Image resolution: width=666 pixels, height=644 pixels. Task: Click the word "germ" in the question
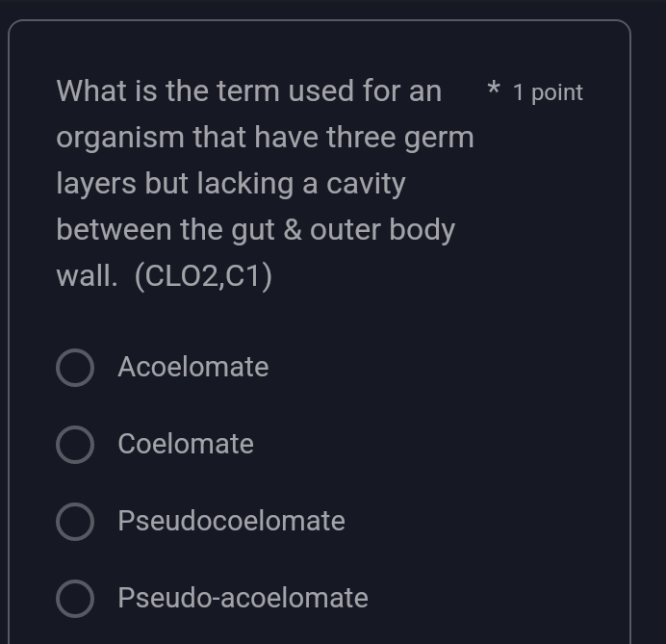(438, 139)
